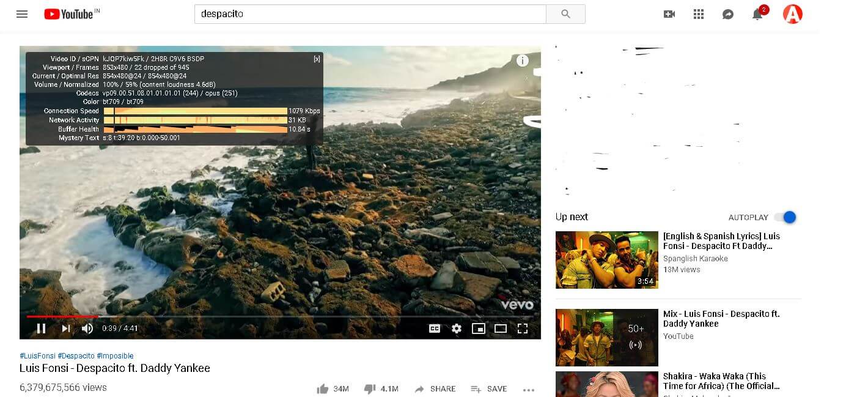Open Spanglish Karaoke lyrics video thumbnail
The image size is (868, 397).
click(x=606, y=260)
